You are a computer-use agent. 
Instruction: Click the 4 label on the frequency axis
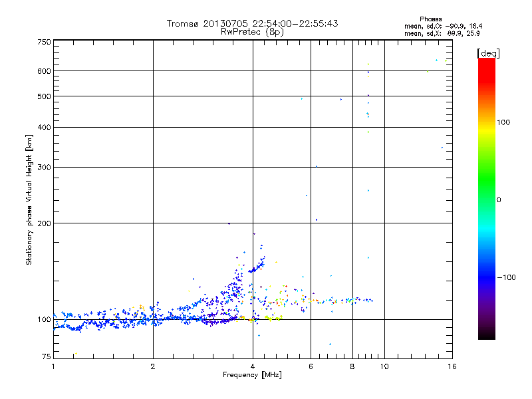click(x=253, y=366)
